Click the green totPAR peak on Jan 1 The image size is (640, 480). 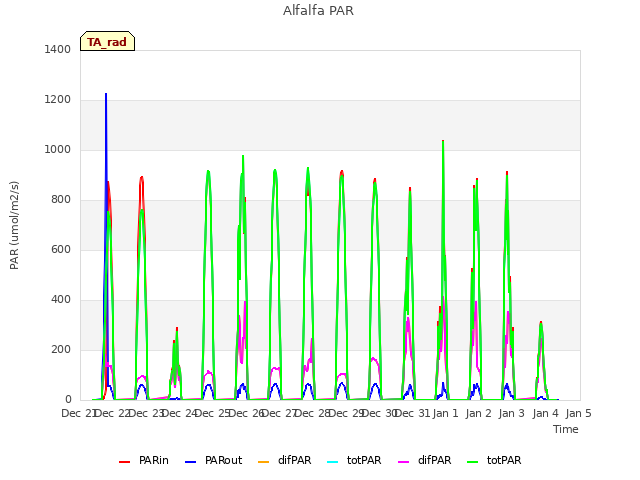(x=443, y=142)
